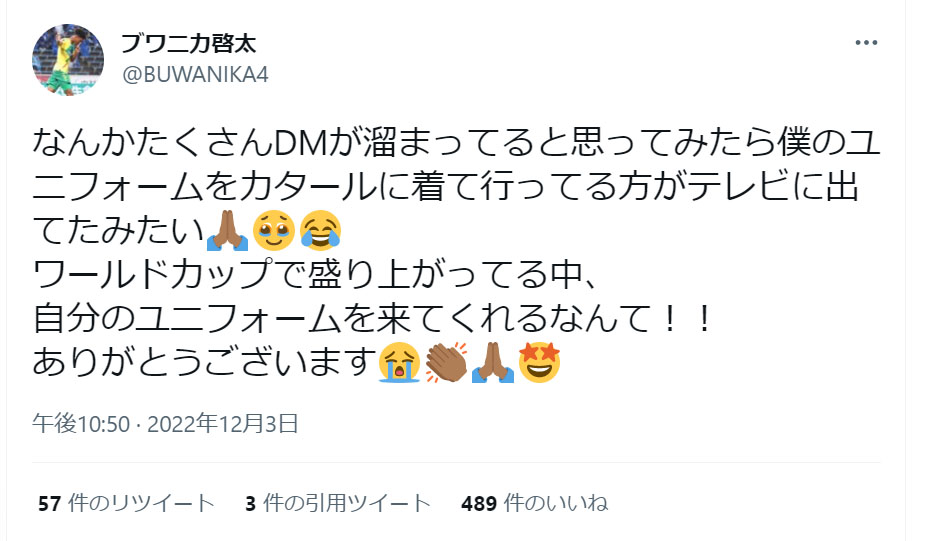Image resolution: width=929 pixels, height=541 pixels.
Task: Click the first line mentioning DM
Action: [456, 143]
